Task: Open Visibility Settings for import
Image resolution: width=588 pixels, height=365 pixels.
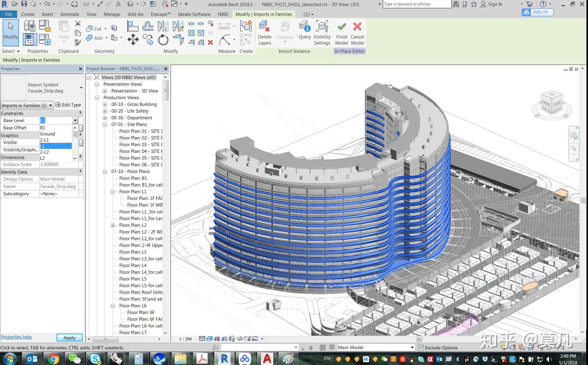Action: [322, 33]
